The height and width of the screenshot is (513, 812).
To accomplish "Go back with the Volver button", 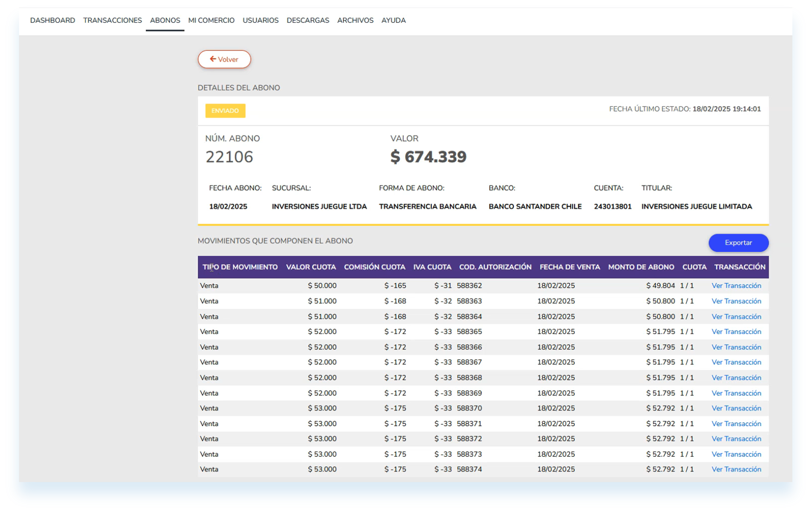I will click(224, 59).
